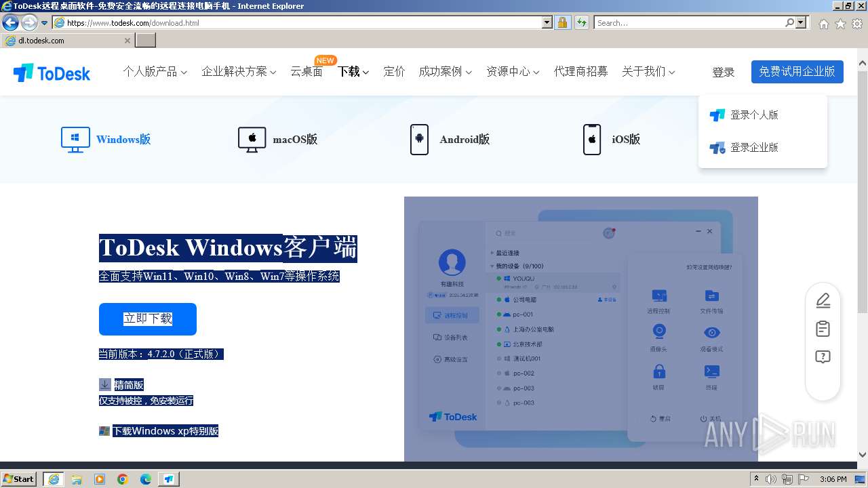The height and width of the screenshot is (488, 868).
Task: Close the dl.todesk.com tab
Action: tap(127, 41)
